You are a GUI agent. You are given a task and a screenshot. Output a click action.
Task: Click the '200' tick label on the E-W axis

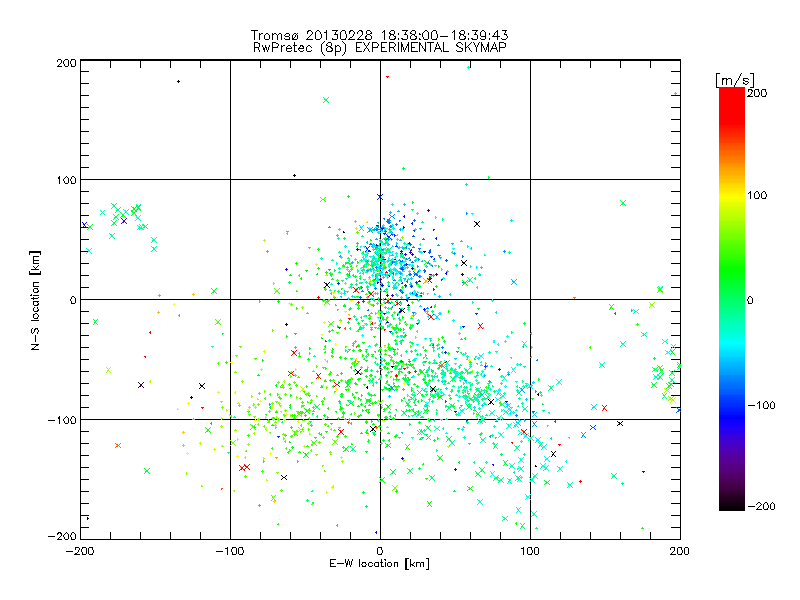point(680,551)
